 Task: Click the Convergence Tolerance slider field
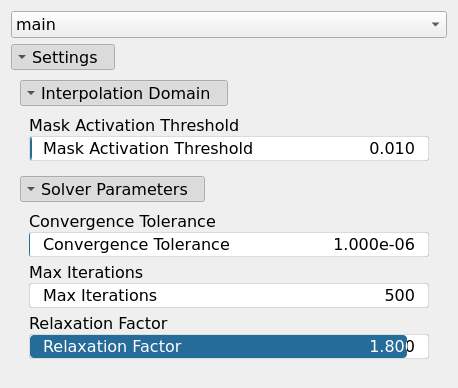click(229, 244)
